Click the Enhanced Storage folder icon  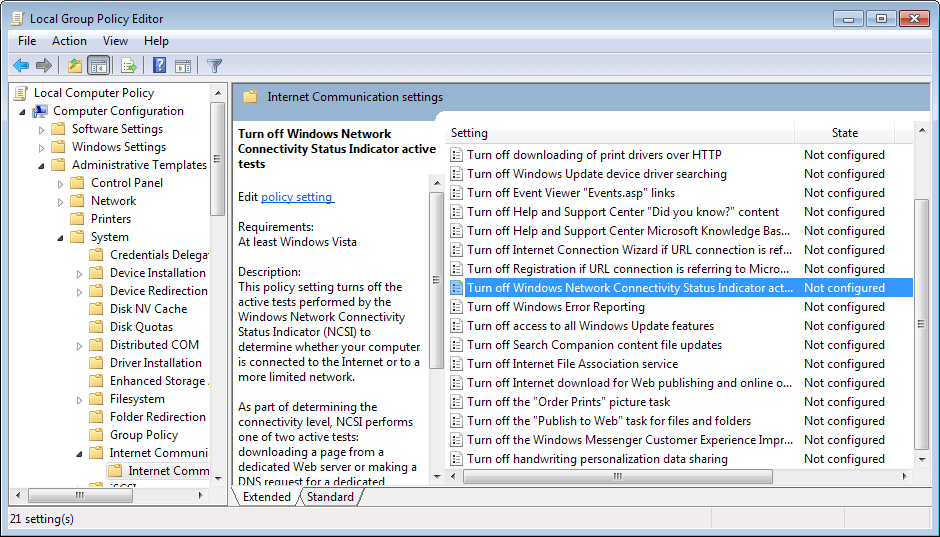[x=96, y=381]
